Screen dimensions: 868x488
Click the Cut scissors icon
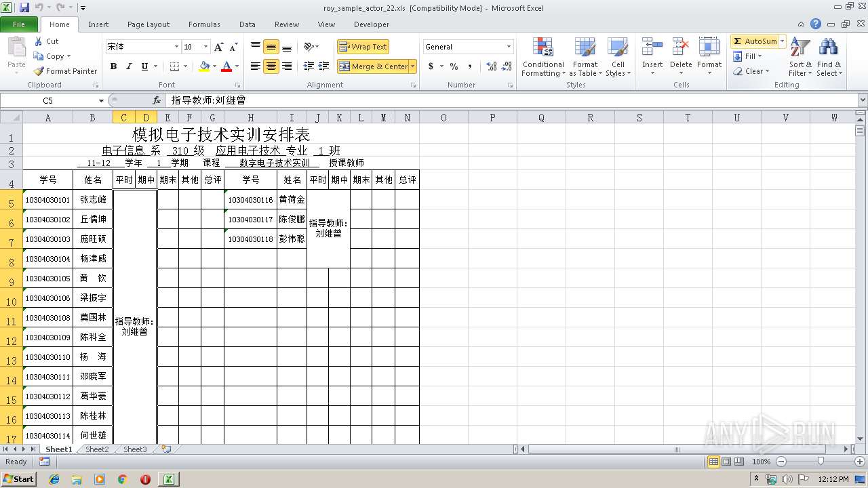pyautogui.click(x=38, y=41)
